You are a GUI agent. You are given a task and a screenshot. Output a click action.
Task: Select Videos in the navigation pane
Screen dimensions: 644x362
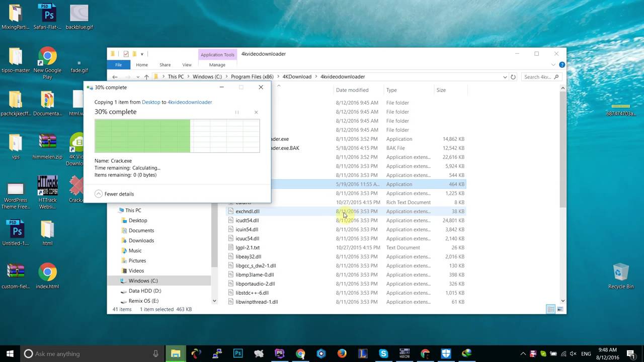pos(136,270)
